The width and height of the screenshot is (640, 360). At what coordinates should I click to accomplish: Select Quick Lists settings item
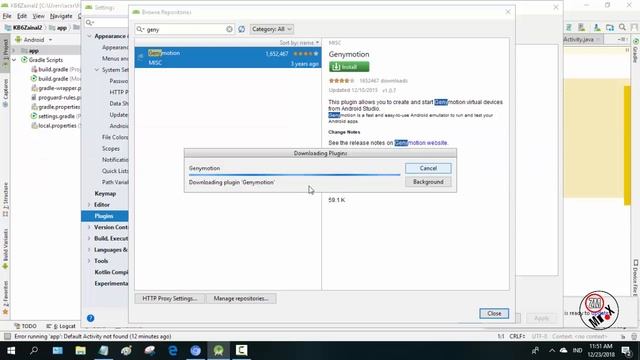pyautogui.click(x=115, y=171)
